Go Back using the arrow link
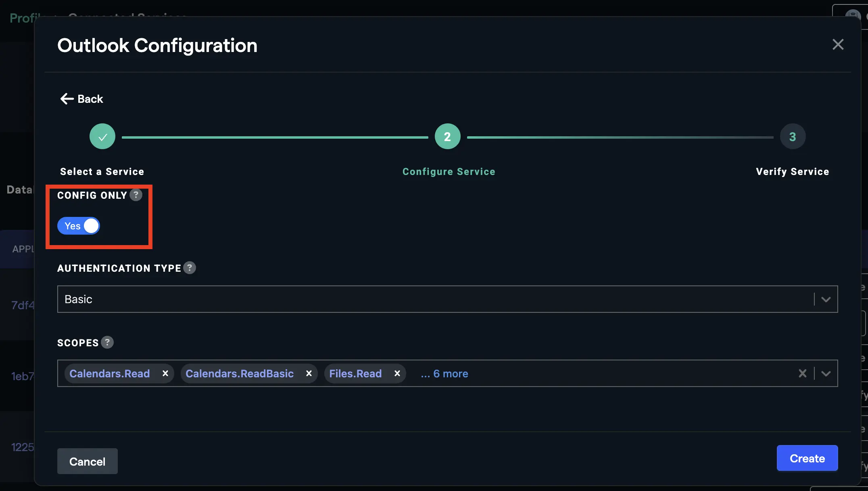 82,99
